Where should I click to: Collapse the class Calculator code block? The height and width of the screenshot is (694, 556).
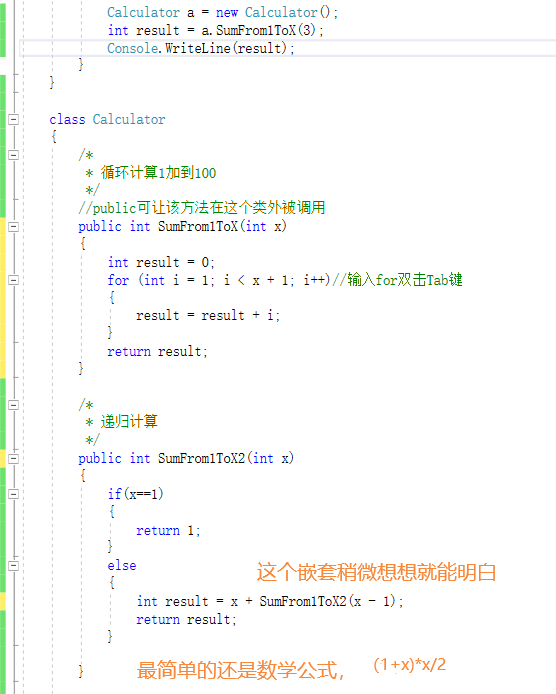pyautogui.click(x=14, y=119)
